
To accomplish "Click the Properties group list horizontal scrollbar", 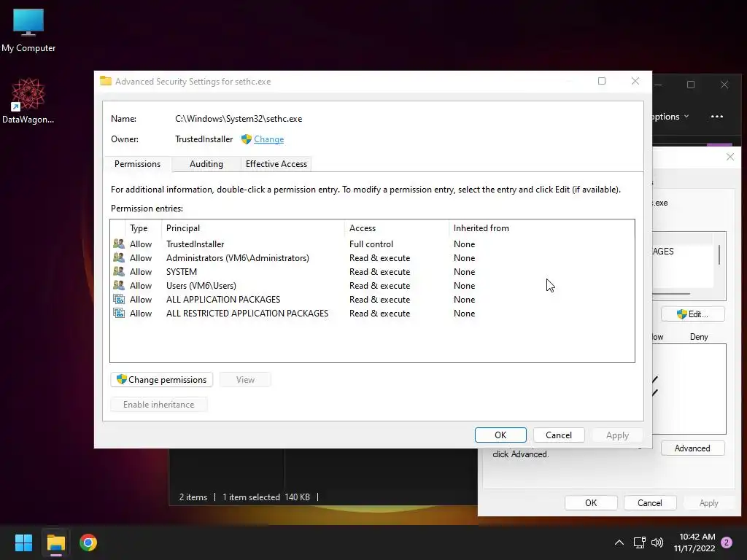I will click(x=671, y=294).
